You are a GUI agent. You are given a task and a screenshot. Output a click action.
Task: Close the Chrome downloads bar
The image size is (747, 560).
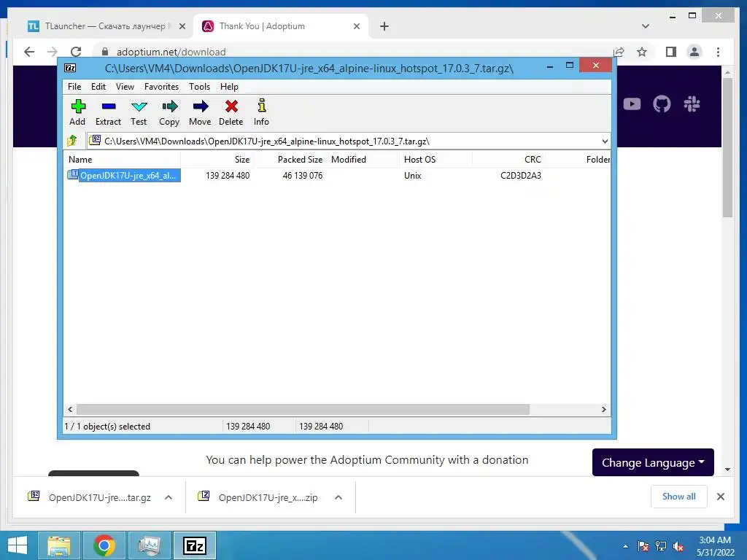(721, 497)
